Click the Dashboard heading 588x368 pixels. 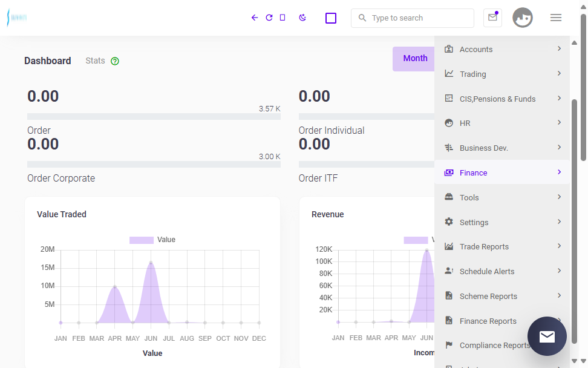pyautogui.click(x=48, y=61)
